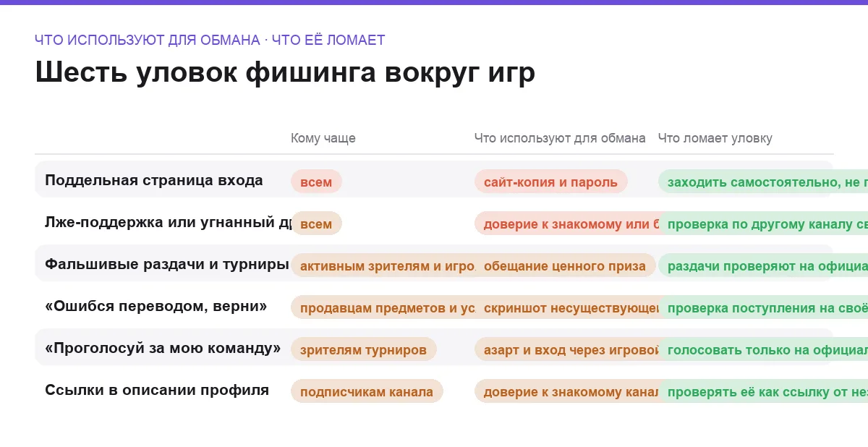Click the tag «активным зрителям и игро…»
Image resolution: width=868 pixels, height=447 pixels.
click(383, 265)
